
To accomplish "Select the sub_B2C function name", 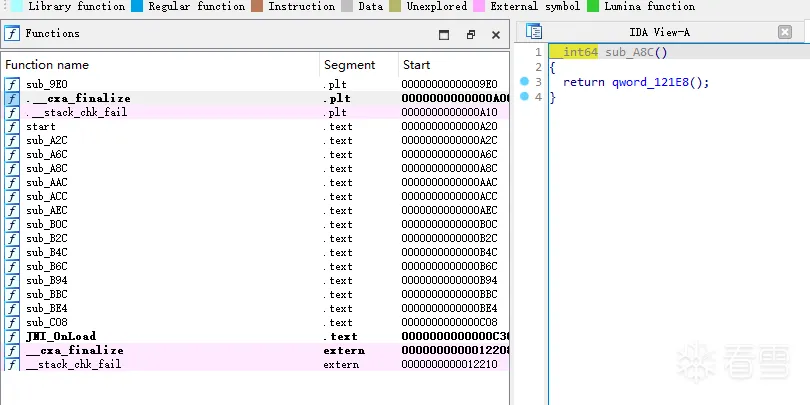I will pos(46,238).
